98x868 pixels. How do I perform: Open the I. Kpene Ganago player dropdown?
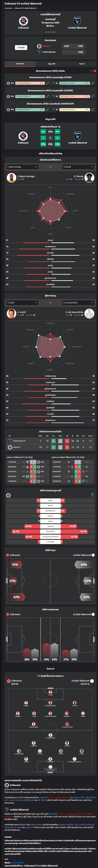22,167
